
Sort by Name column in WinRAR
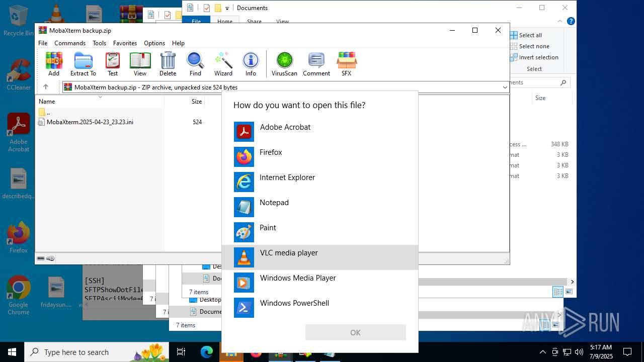tap(101, 102)
